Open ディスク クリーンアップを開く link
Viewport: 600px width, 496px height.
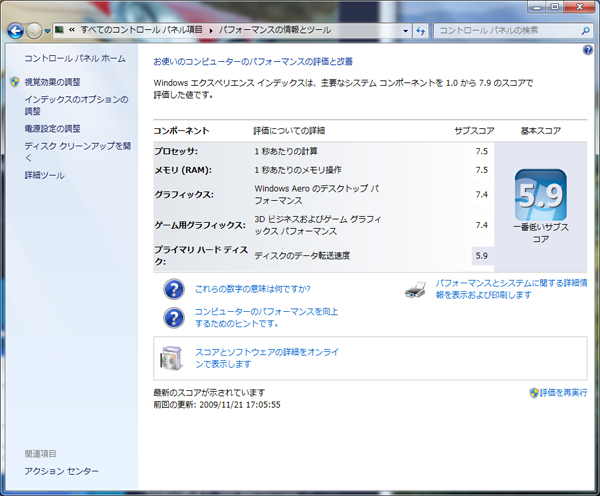[78, 152]
